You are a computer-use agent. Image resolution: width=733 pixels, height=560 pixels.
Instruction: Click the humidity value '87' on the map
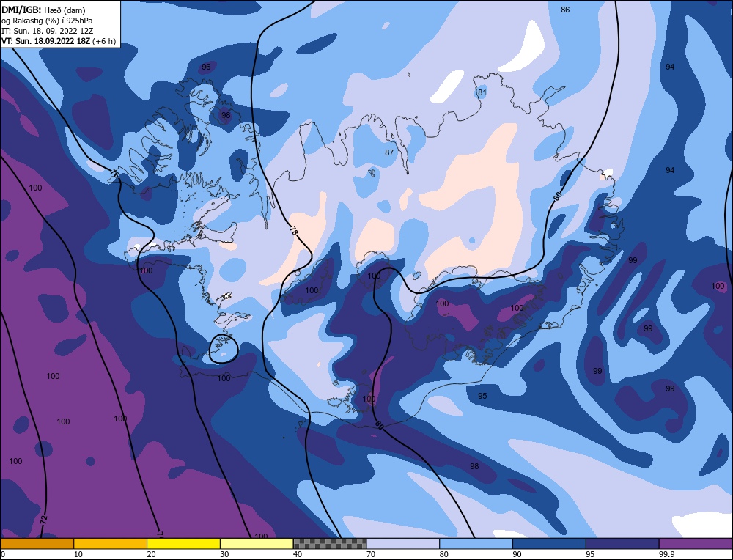point(389,152)
